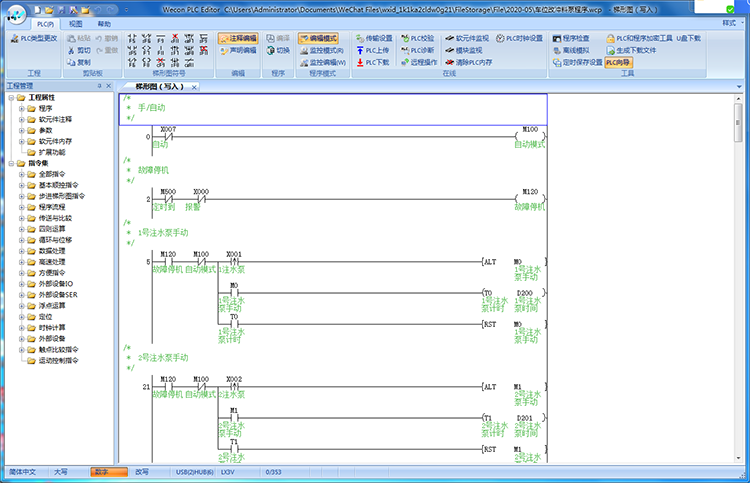750x483 pixels.
Task: Open the Wecon application round logo button
Action: pyautogui.click(x=16, y=14)
